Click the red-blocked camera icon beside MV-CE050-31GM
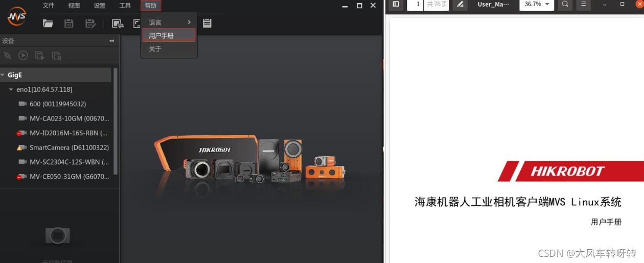 [x=21, y=177]
